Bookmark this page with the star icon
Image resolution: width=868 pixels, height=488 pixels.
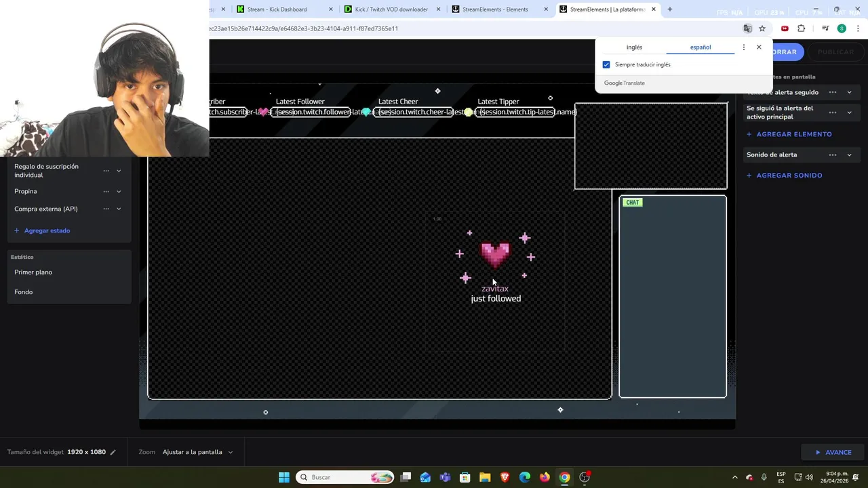pyautogui.click(x=762, y=28)
